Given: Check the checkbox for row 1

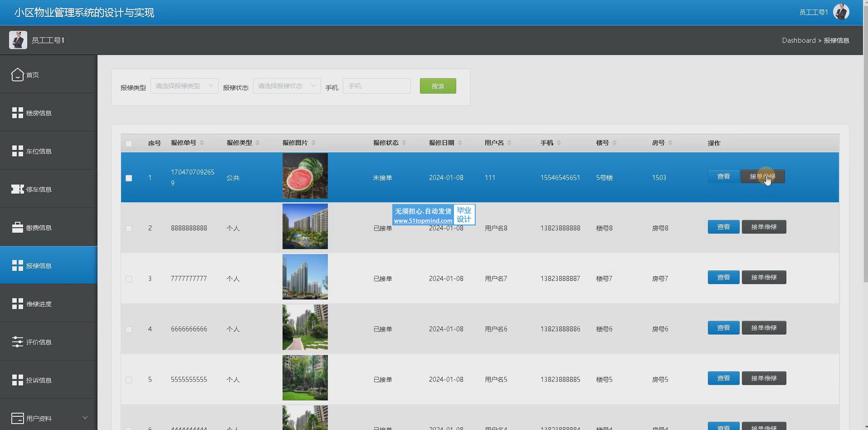Looking at the screenshot, I should (129, 178).
